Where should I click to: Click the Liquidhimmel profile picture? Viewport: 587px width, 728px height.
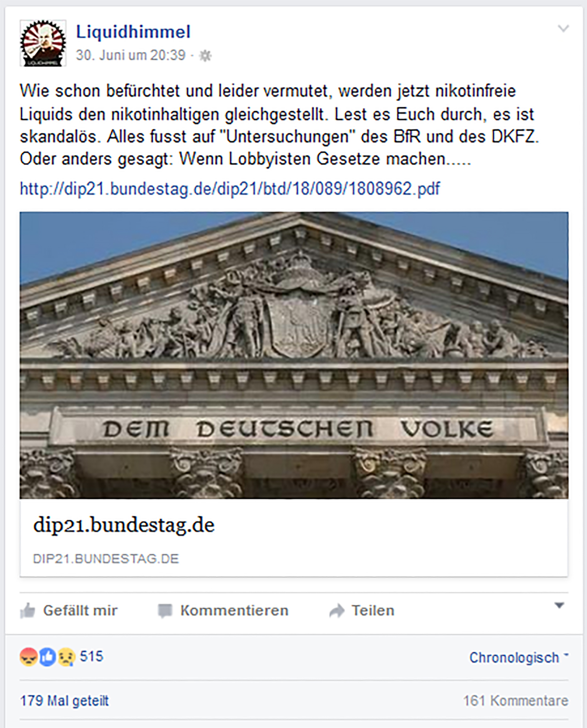(x=43, y=43)
